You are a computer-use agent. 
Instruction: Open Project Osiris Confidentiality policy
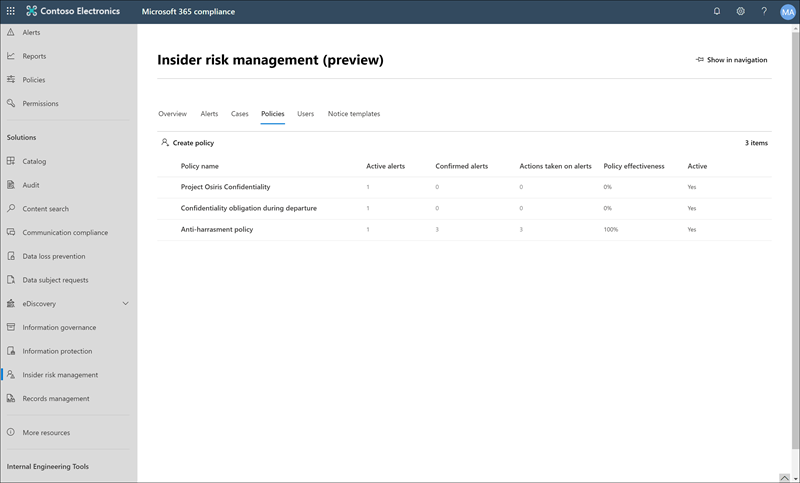(226, 187)
